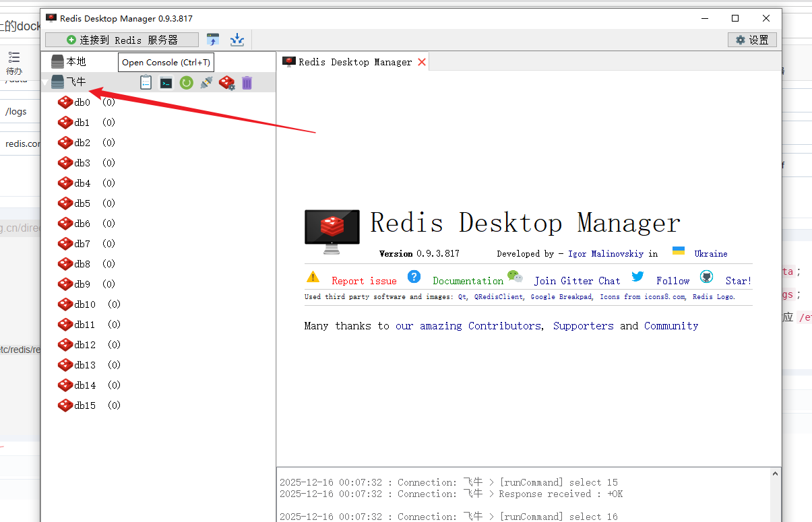The image size is (812, 522).
Task: Open the Supporters link
Action: point(584,326)
